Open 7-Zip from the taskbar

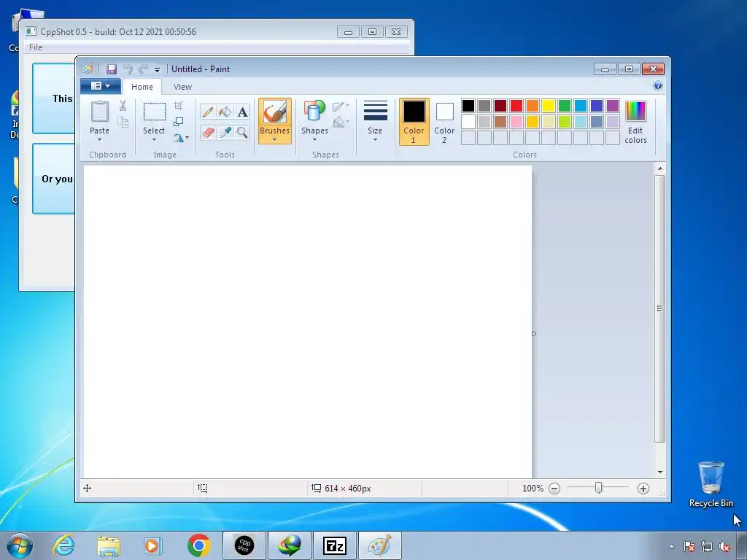pos(334,545)
